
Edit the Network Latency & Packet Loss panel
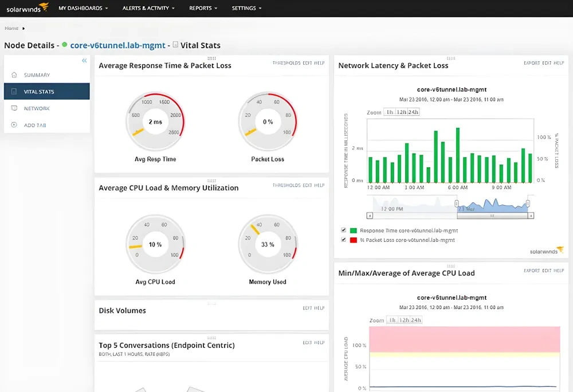point(547,63)
